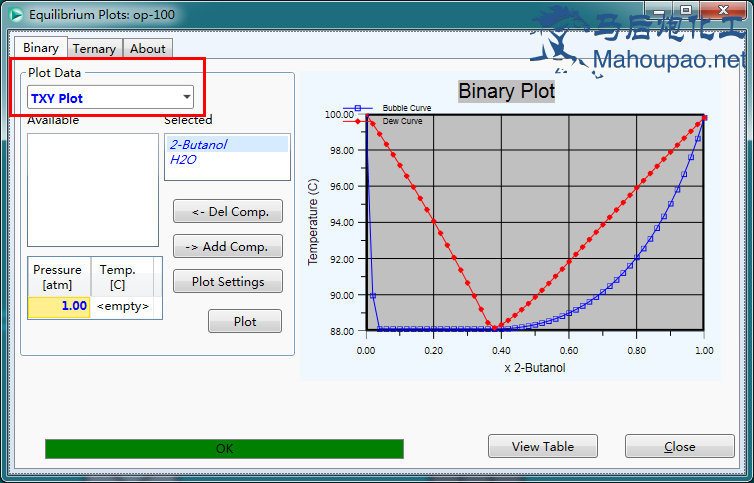Switch to the Binary tab

pyautogui.click(x=41, y=48)
